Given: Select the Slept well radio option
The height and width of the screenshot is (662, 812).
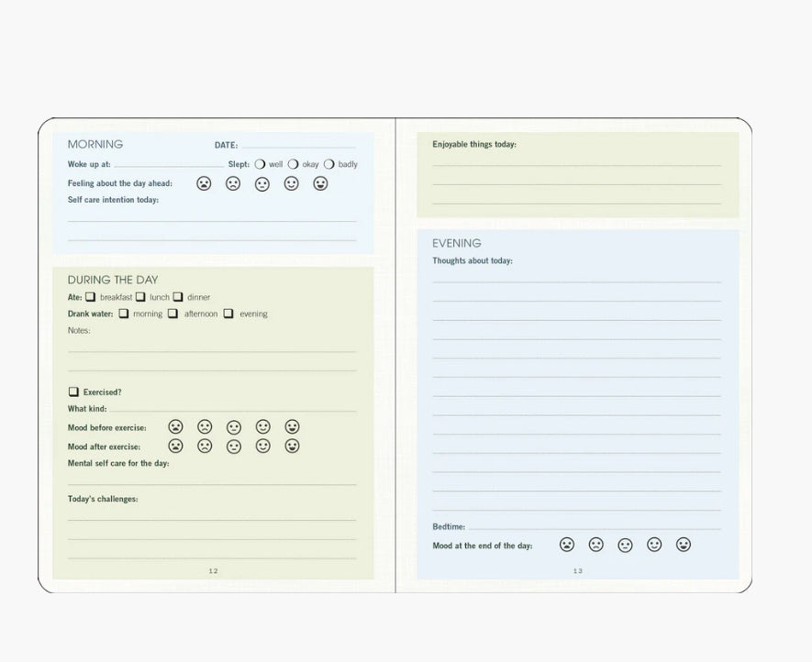Looking at the screenshot, I should click(260, 164).
